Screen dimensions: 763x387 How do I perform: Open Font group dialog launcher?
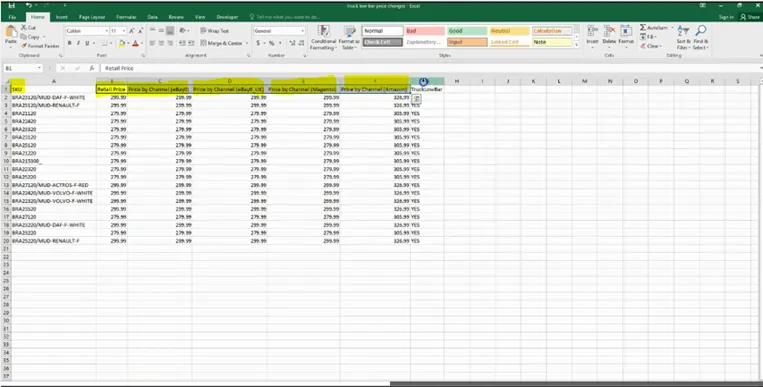click(143, 56)
